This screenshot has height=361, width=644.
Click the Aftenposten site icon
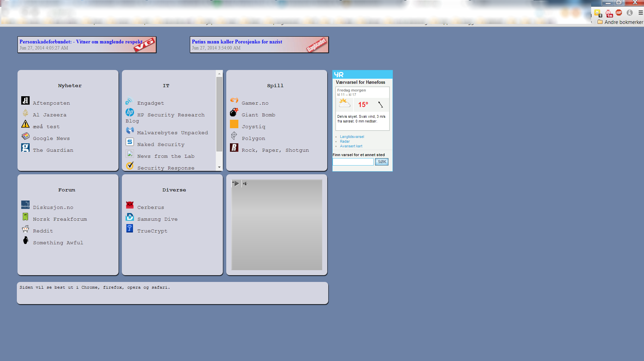[x=25, y=101]
